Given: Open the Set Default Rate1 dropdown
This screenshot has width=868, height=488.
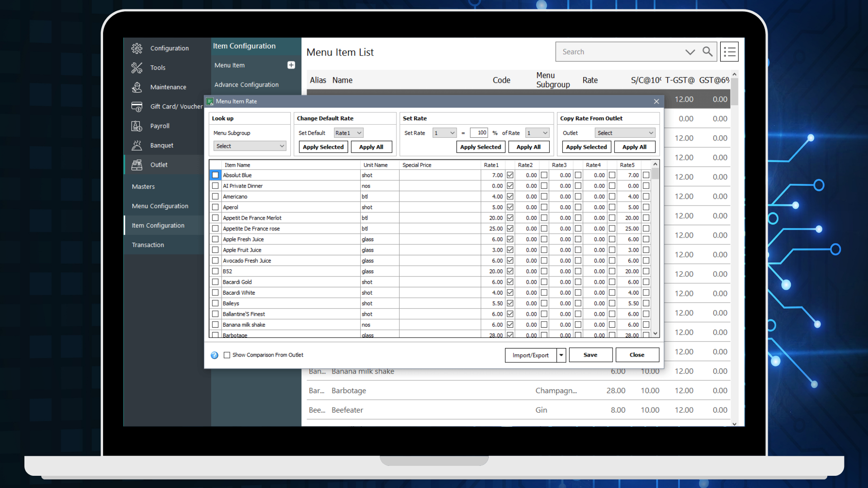Looking at the screenshot, I should [x=349, y=133].
